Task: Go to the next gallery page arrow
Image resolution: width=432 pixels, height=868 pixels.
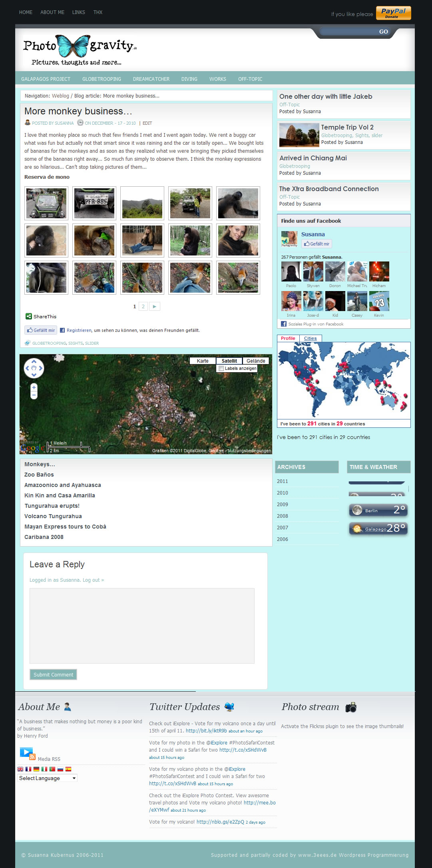Action: pyautogui.click(x=155, y=306)
